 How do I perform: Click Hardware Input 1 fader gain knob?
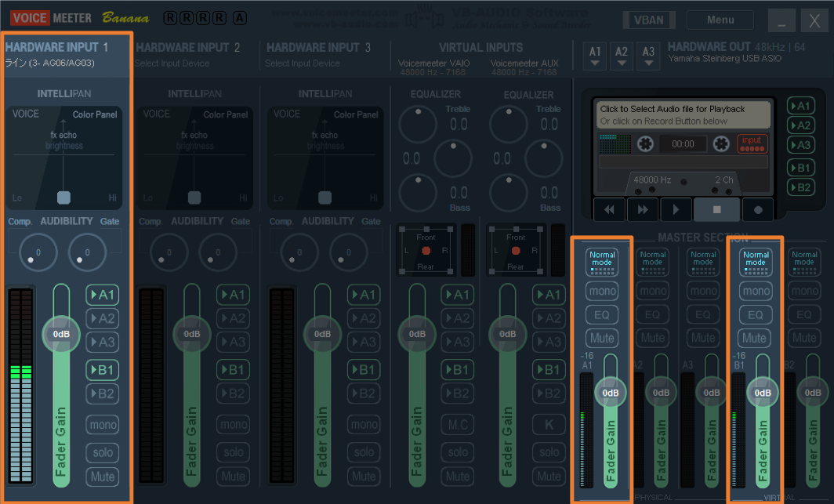pos(61,334)
